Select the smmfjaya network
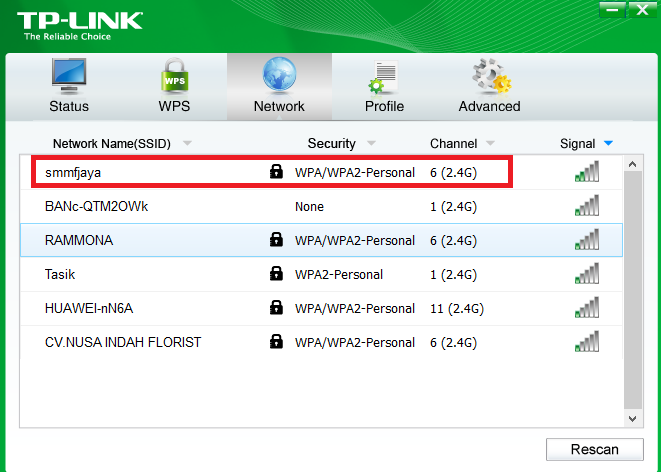 (x=321, y=172)
